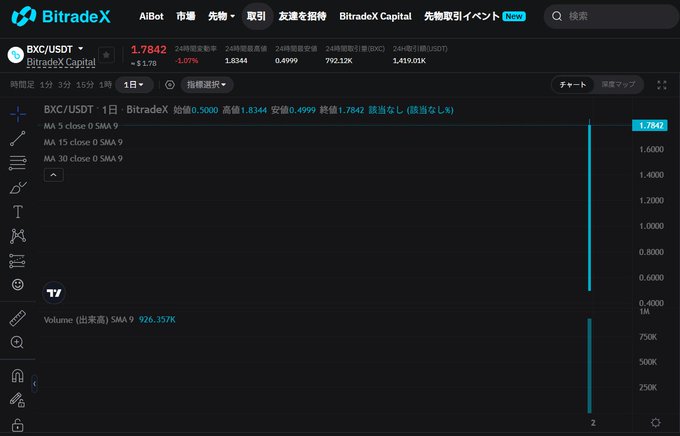Click the 検索 search field
Image resolution: width=680 pixels, height=436 pixels.
pos(611,16)
